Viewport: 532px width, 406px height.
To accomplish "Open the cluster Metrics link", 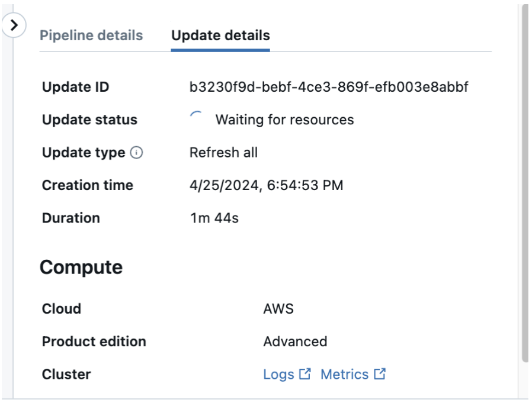I will [x=344, y=375].
